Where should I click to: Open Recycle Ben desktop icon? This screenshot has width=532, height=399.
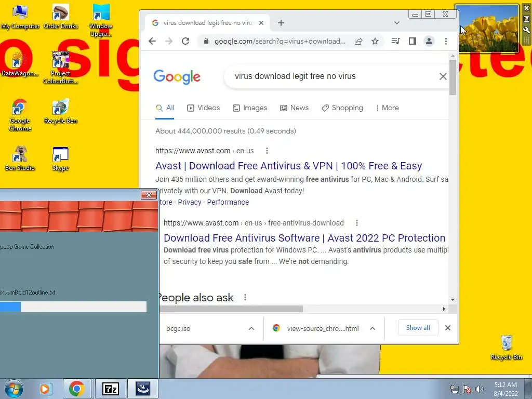[x=60, y=111]
